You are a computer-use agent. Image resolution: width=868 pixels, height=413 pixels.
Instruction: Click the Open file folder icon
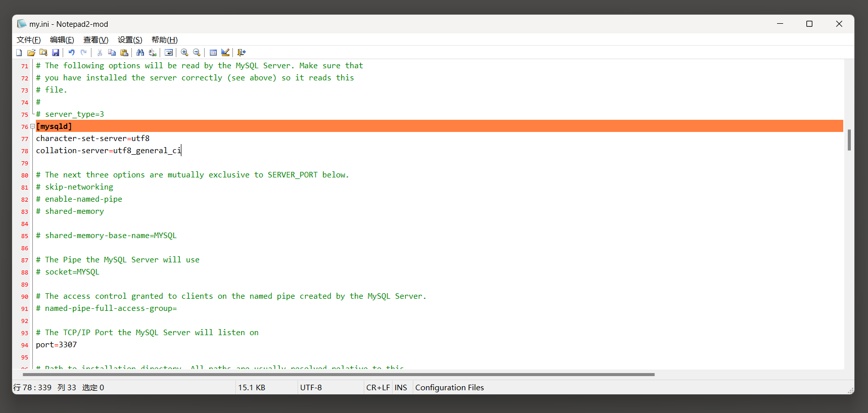tap(31, 53)
